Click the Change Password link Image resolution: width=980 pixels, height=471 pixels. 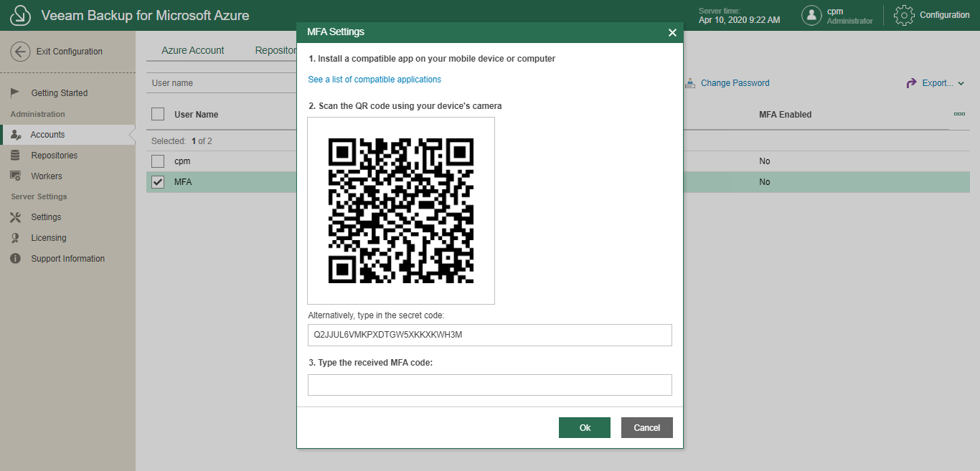735,83
